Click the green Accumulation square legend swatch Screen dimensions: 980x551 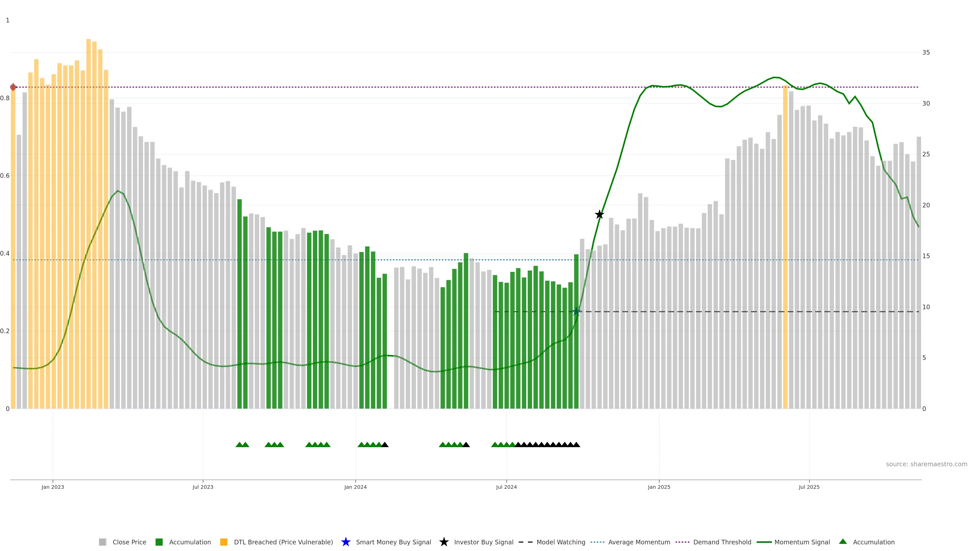pyautogui.click(x=159, y=542)
